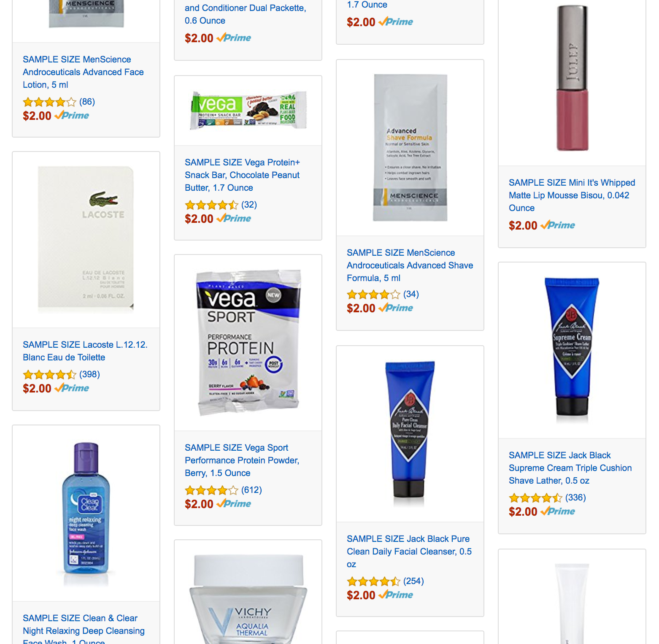Click the star rating for Lacoste Eau de Toilette
Viewport: 659px width, 644px height.
(x=49, y=375)
